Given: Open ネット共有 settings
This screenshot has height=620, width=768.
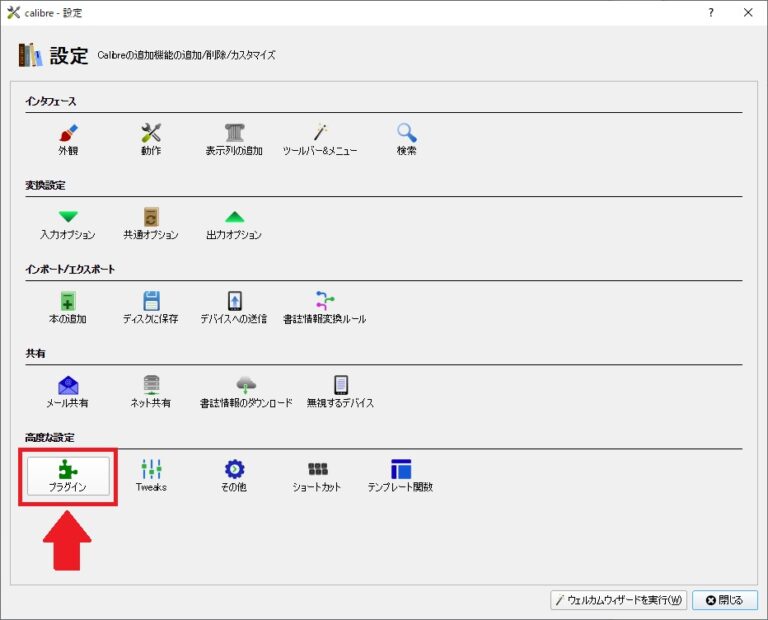Looking at the screenshot, I should pyautogui.click(x=151, y=392).
